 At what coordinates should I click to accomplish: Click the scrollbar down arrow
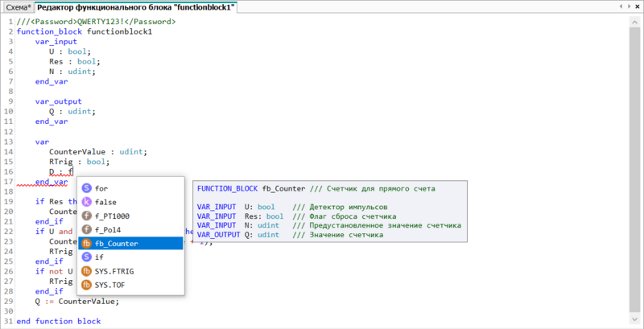coord(634,319)
